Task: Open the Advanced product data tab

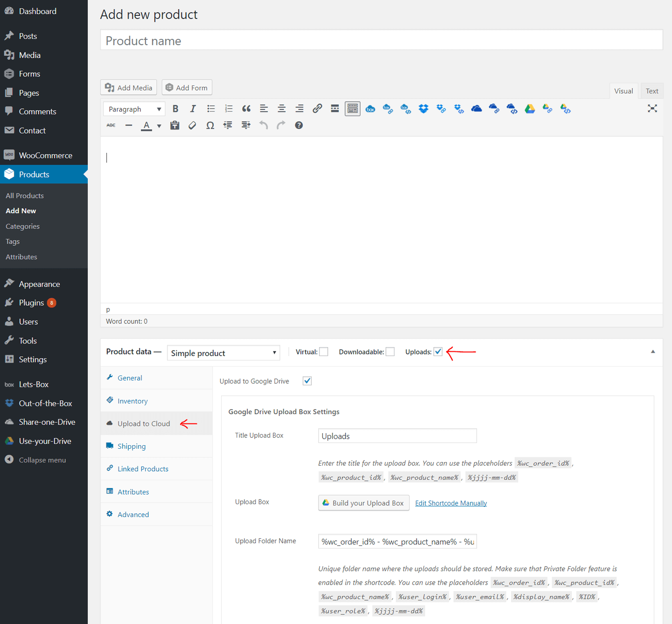Action: [x=156, y=514]
